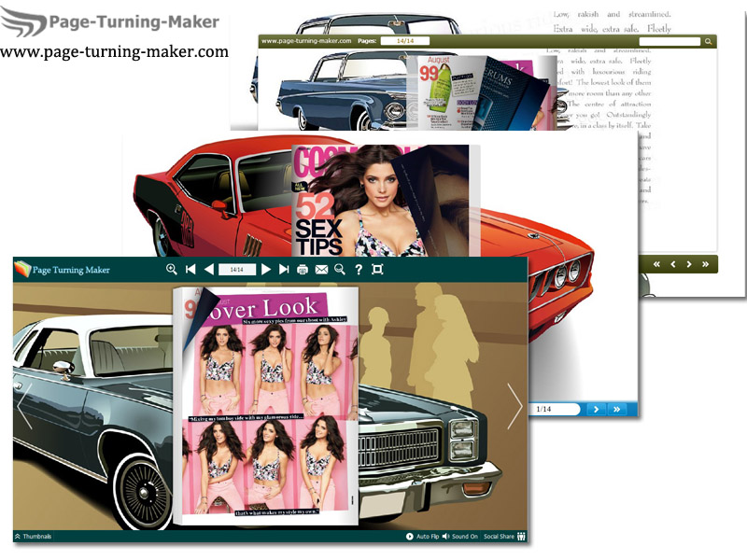Click the curled page corner on Cover Look page

200,315
